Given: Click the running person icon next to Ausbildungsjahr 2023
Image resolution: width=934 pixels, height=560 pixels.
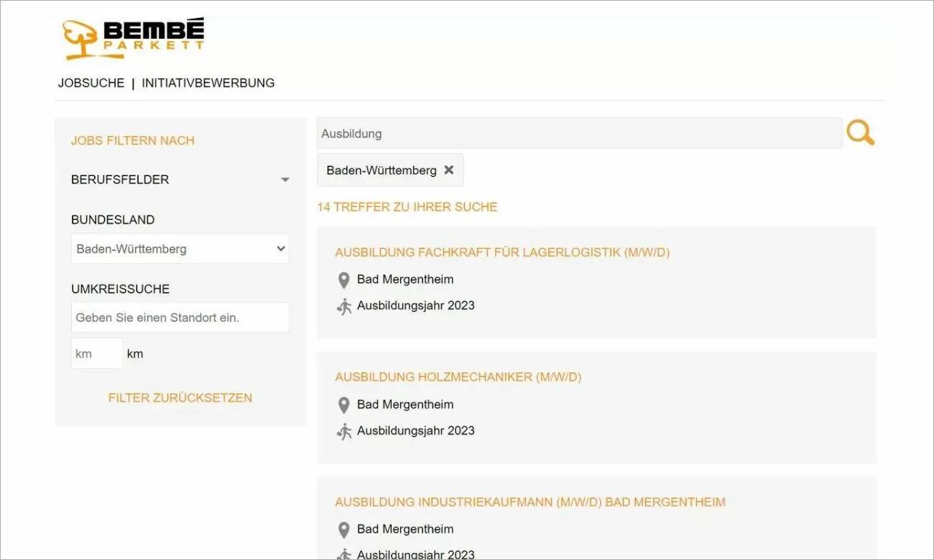Looking at the screenshot, I should coord(343,306).
